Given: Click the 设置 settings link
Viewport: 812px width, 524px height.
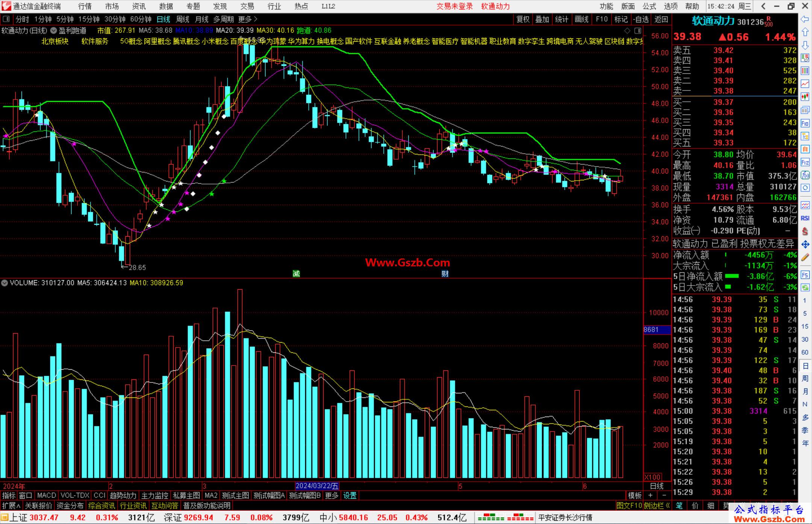Looking at the screenshot, I should [x=350, y=495].
